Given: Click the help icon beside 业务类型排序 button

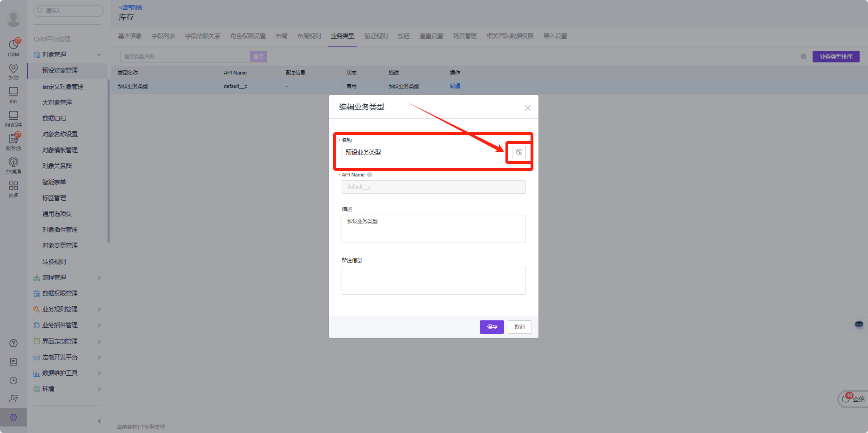Looking at the screenshot, I should pyautogui.click(x=803, y=56).
